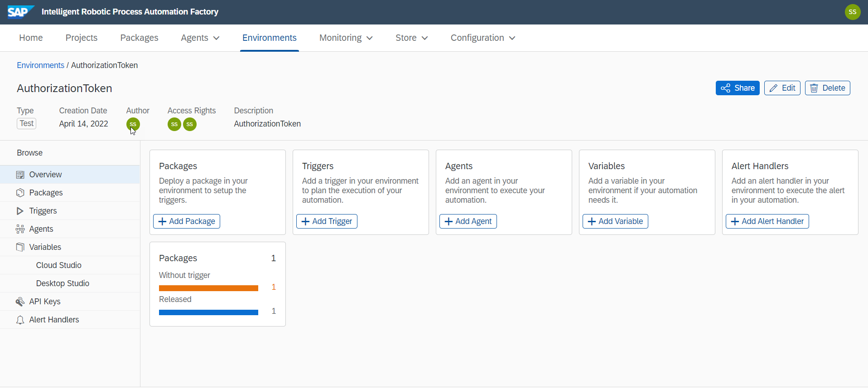This screenshot has width=868, height=390.
Task: Click the Test type badge
Action: (x=27, y=123)
